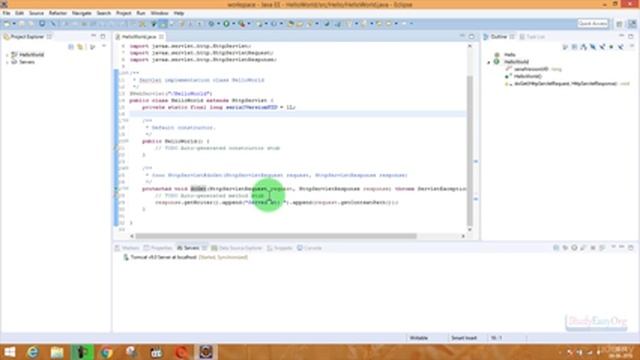The height and width of the screenshot is (360, 640).
Task: Expand the HelloWorld project in Project Explorer
Action: coord(7,55)
